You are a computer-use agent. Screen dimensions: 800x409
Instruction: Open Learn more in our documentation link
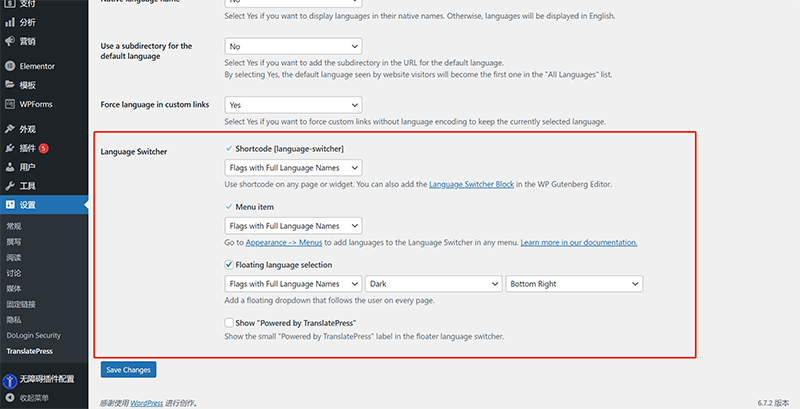579,243
